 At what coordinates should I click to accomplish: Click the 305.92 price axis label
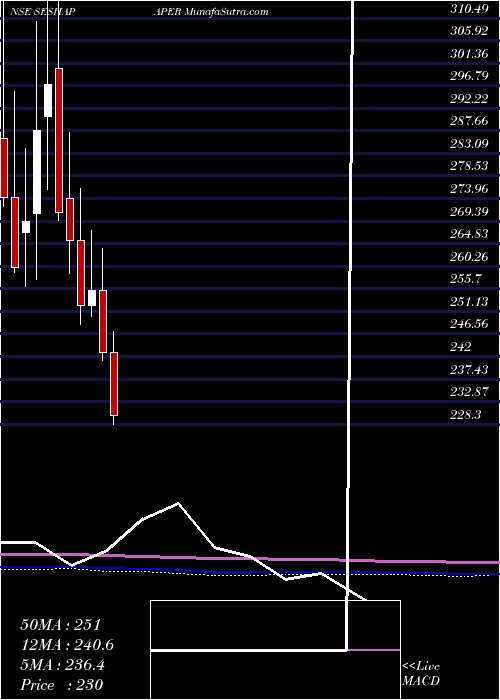468,31
